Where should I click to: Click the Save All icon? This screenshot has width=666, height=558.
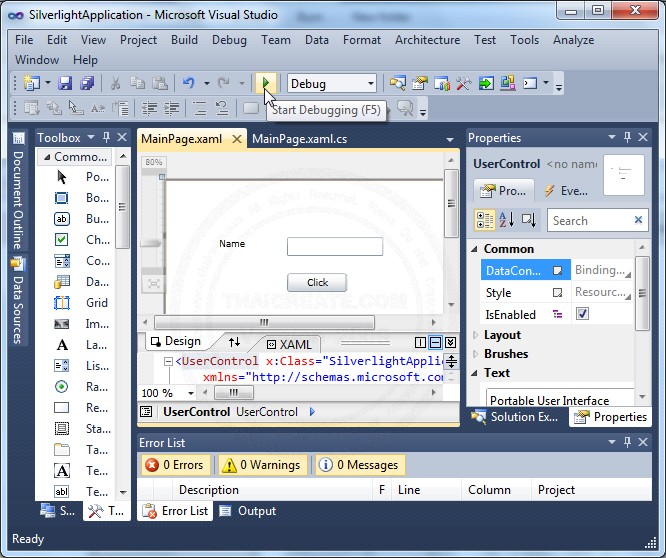pos(87,83)
